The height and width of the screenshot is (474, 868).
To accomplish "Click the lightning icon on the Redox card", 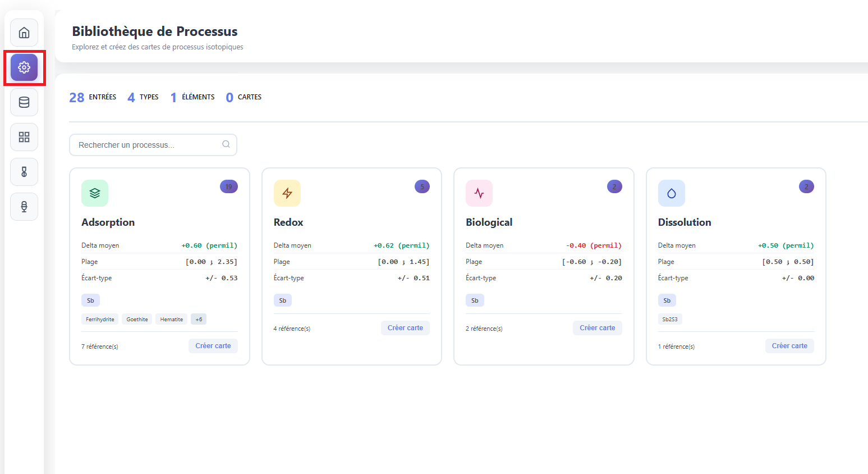I will click(287, 193).
